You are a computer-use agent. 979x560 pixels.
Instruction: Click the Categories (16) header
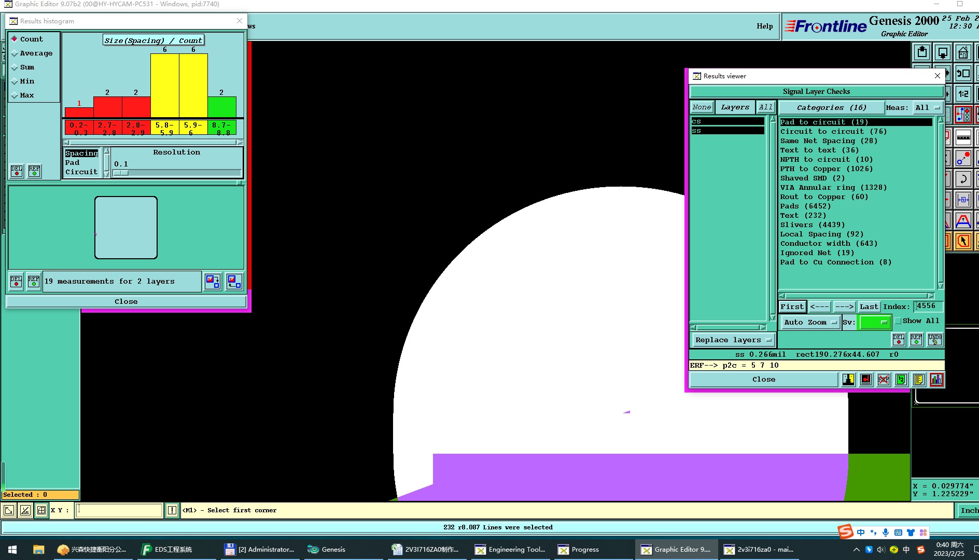(831, 108)
